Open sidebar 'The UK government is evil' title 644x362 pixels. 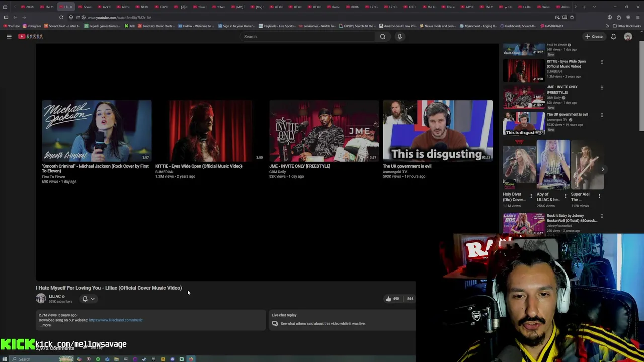click(567, 114)
